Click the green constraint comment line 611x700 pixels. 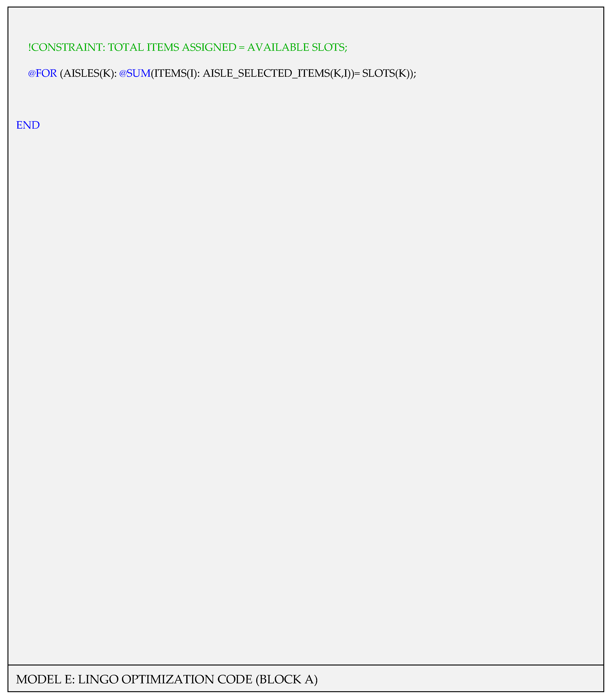[188, 48]
